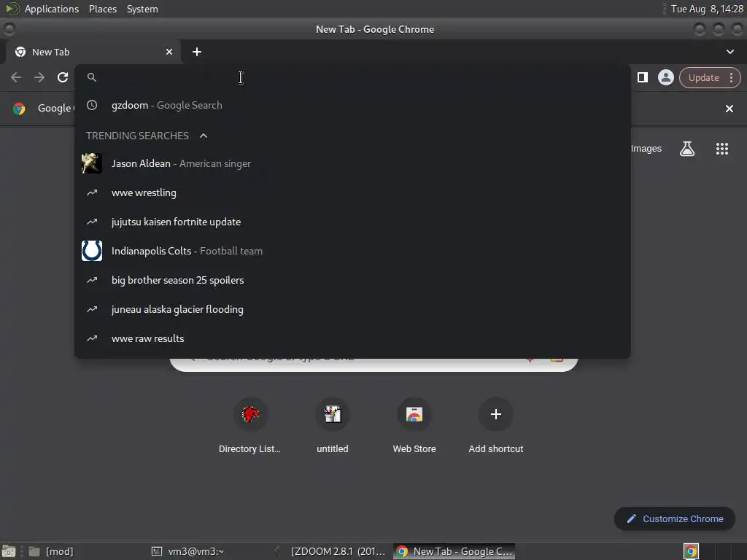The image size is (747, 560).
Task: Click trend icon beside big brother
Action: (92, 280)
